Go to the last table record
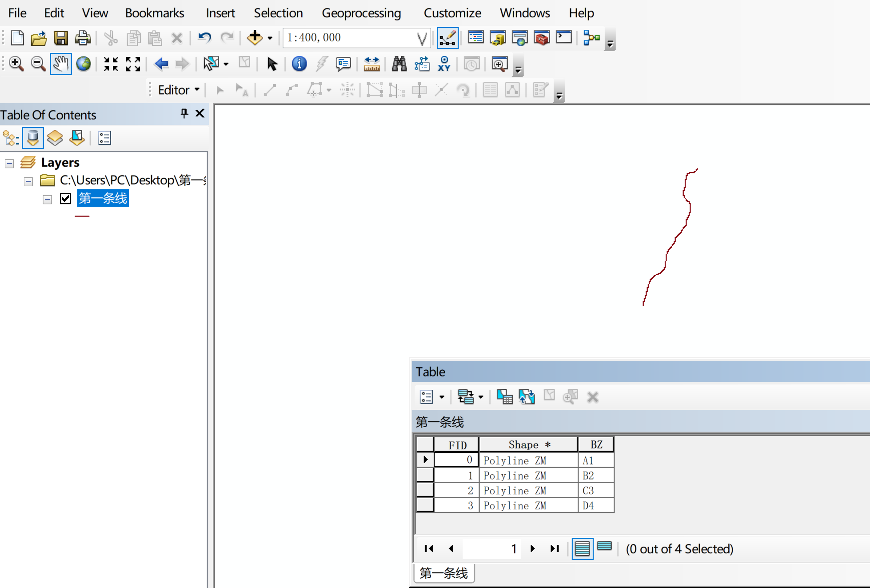The height and width of the screenshot is (588, 870). (554, 549)
